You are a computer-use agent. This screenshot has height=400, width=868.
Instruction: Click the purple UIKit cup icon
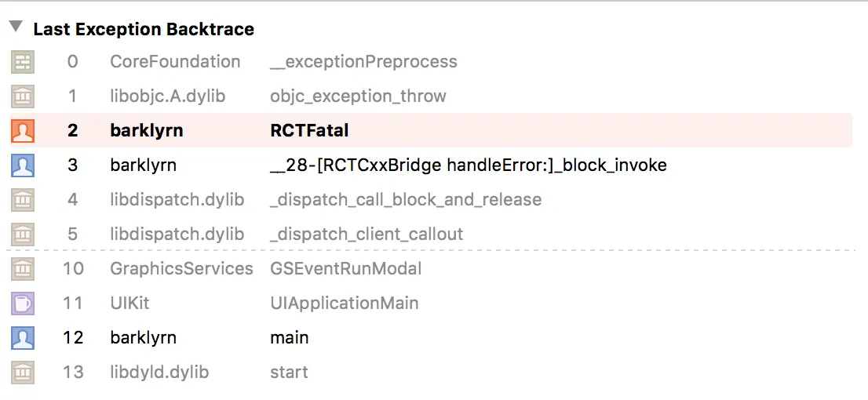click(23, 304)
